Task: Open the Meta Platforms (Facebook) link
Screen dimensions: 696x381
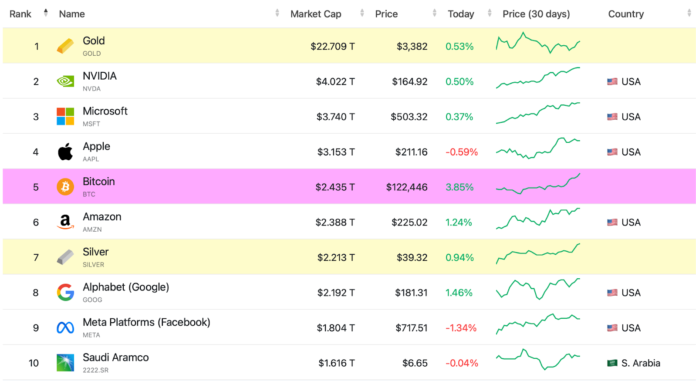Action: [x=146, y=322]
